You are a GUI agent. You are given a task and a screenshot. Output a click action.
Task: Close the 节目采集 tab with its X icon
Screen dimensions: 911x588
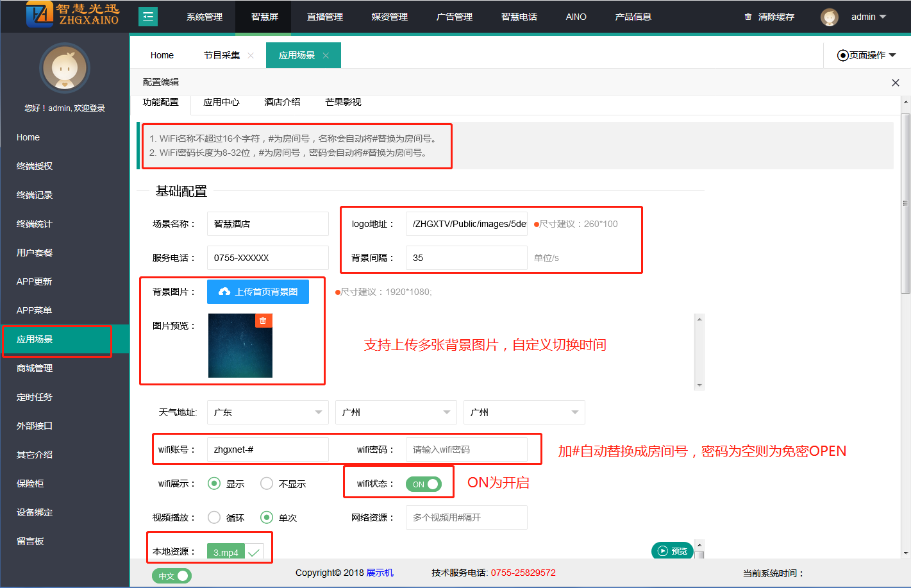(251, 56)
